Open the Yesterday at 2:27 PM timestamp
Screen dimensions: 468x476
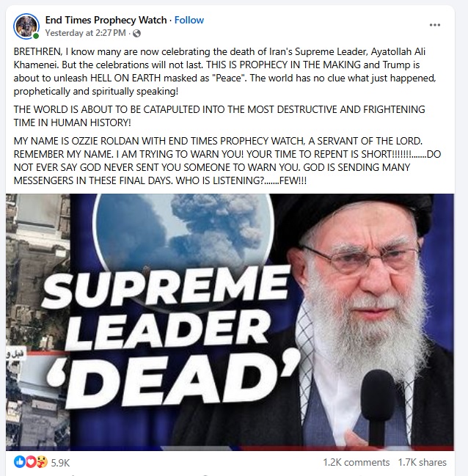click(x=85, y=33)
